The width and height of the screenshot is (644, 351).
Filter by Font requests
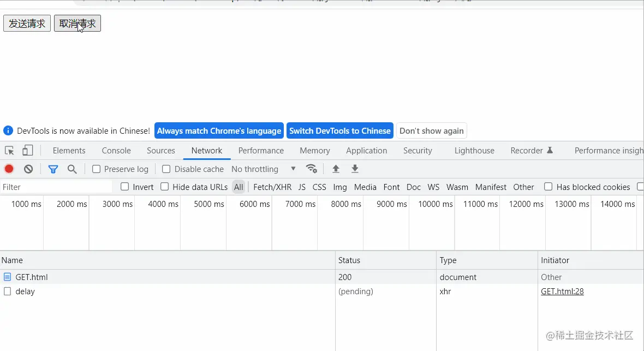coord(391,187)
